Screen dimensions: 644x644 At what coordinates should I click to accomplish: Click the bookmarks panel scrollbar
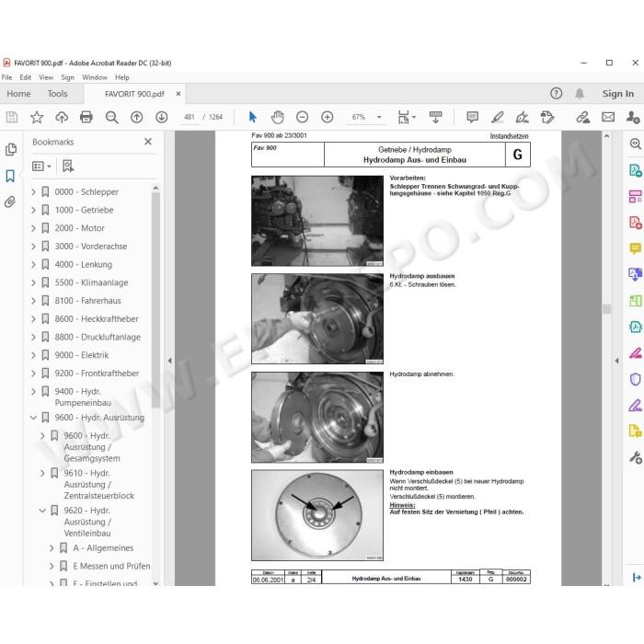(155, 300)
